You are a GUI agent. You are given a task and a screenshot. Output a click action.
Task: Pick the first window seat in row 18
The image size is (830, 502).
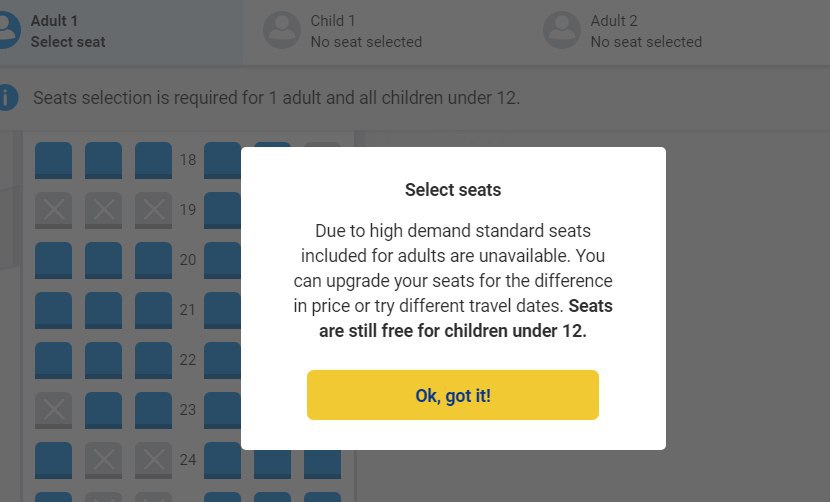[x=53, y=160]
